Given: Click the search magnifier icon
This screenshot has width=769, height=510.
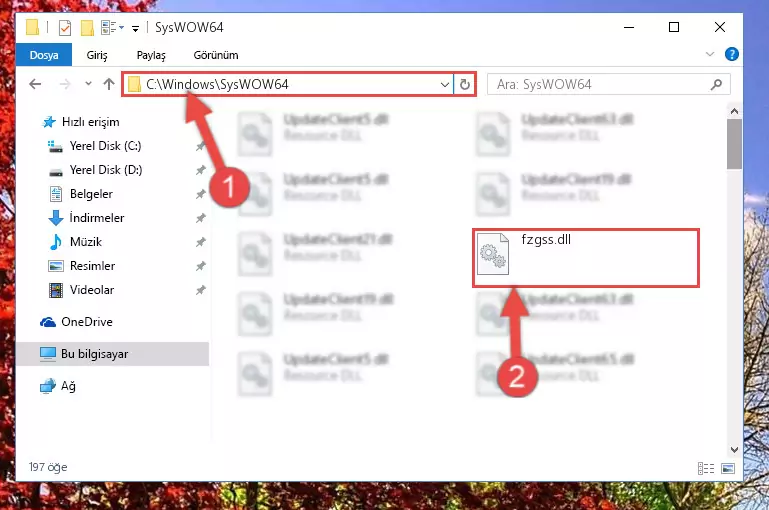Looking at the screenshot, I should pos(716,84).
